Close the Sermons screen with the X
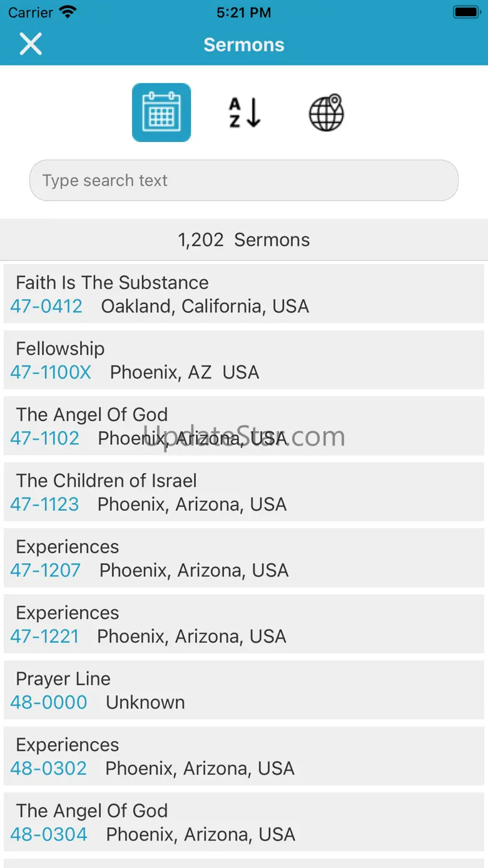This screenshot has width=488, height=868. click(x=31, y=44)
